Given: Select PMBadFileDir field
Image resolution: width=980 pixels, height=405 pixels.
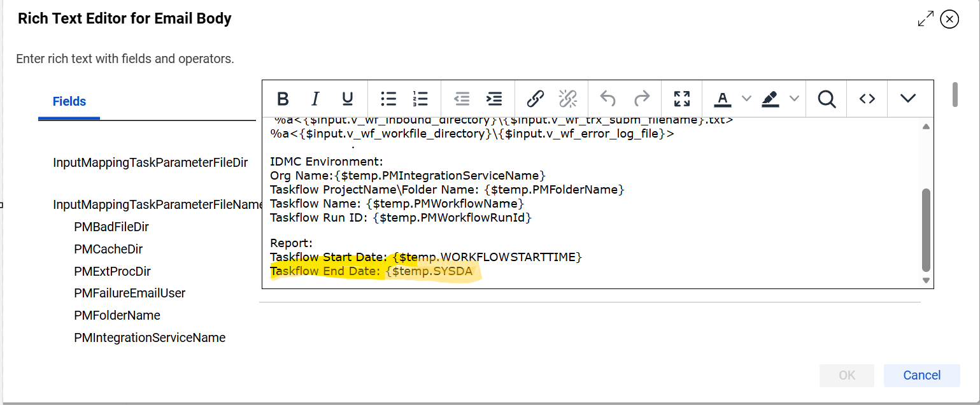Looking at the screenshot, I should pos(111,227).
